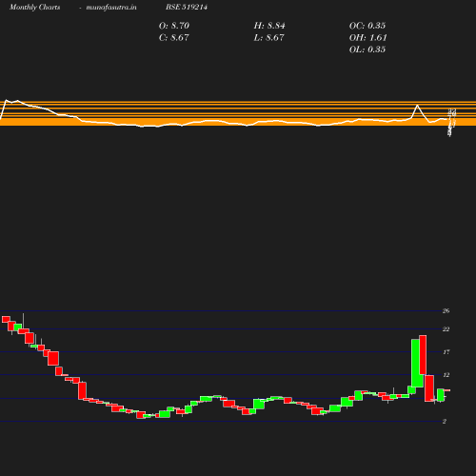Click the 'OC: 0.35' value

coord(367,26)
